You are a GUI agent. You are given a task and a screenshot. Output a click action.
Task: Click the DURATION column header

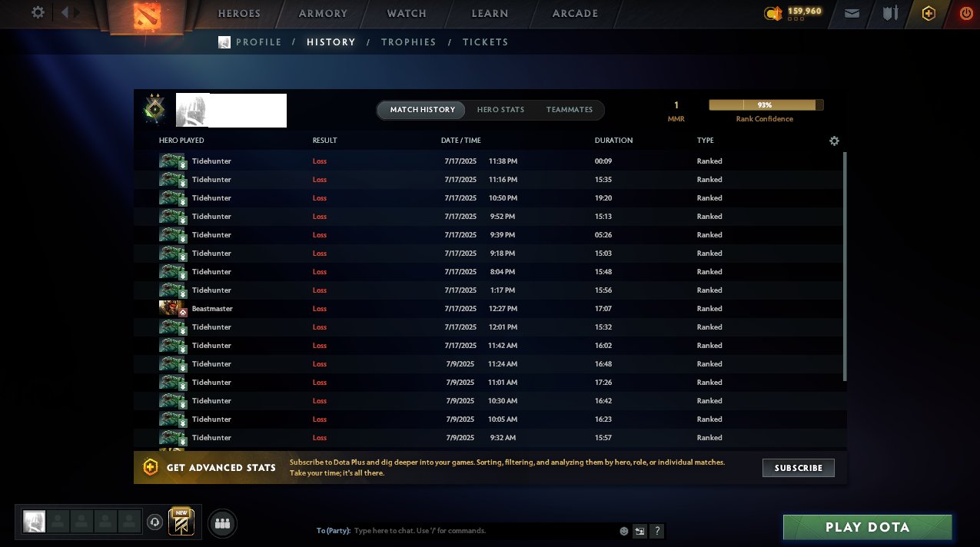click(x=613, y=141)
